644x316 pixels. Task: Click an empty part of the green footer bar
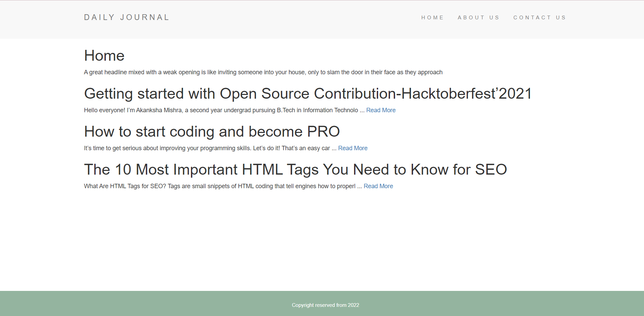click(x=136, y=303)
